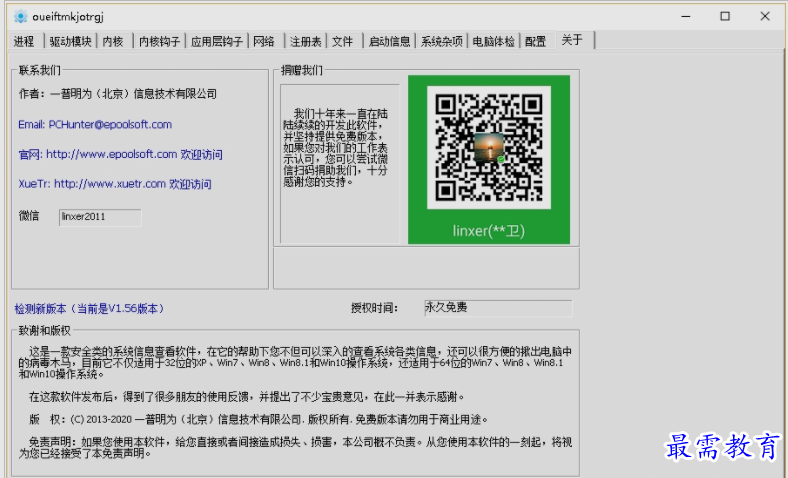
Task: Click the author line 作者 company name
Action: coord(118,94)
